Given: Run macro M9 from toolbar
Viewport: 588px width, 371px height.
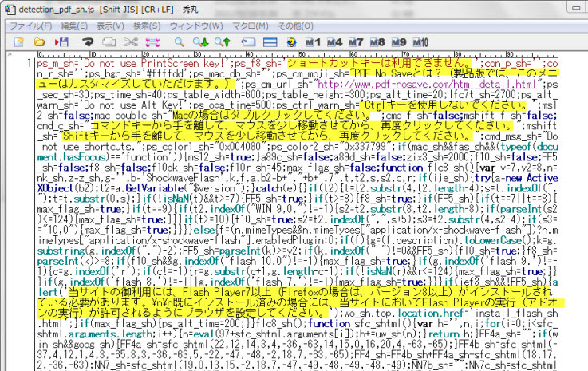Looking at the screenshot, I should [x=399, y=42].
